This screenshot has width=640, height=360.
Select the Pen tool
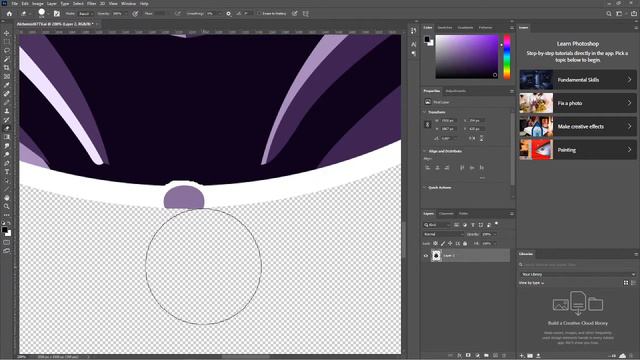point(7,163)
